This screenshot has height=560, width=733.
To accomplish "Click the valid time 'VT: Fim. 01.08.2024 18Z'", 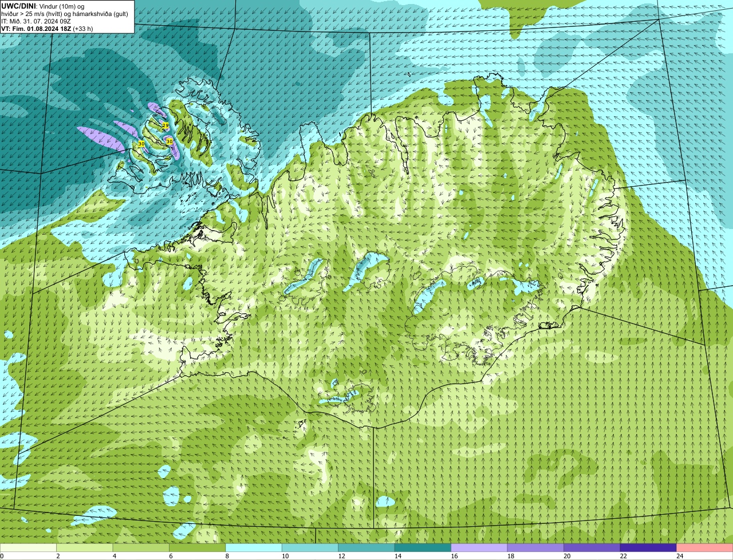I will pos(36,29).
